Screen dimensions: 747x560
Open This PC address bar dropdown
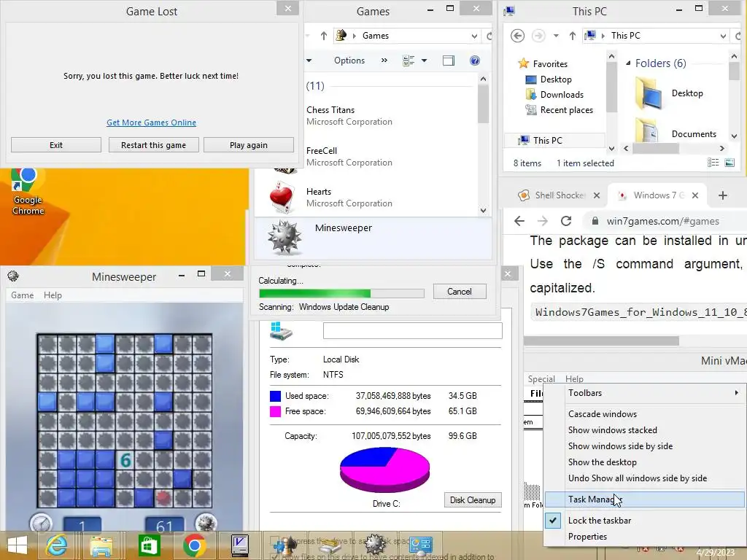[x=723, y=36]
